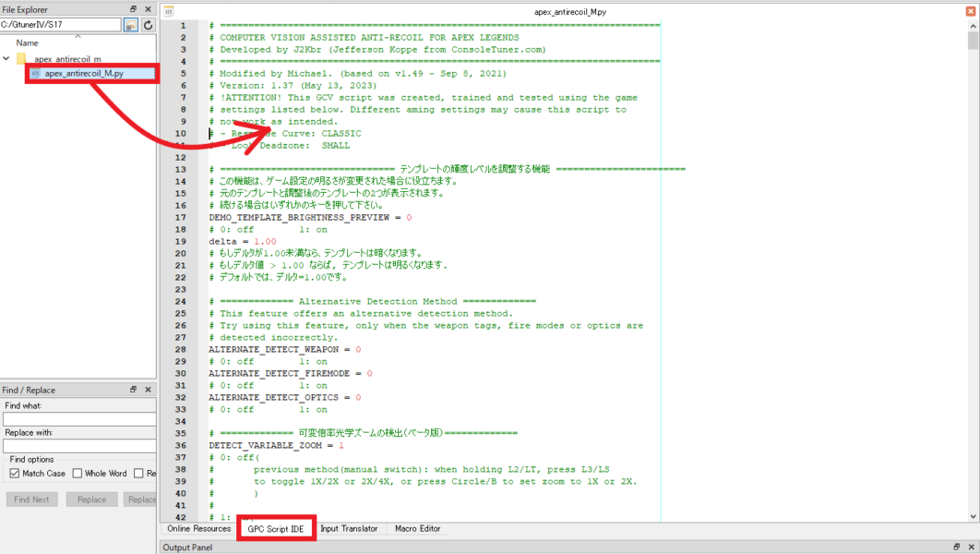Click the File Explorer browse folder icon
The height and width of the screenshot is (554, 980).
pos(131,25)
